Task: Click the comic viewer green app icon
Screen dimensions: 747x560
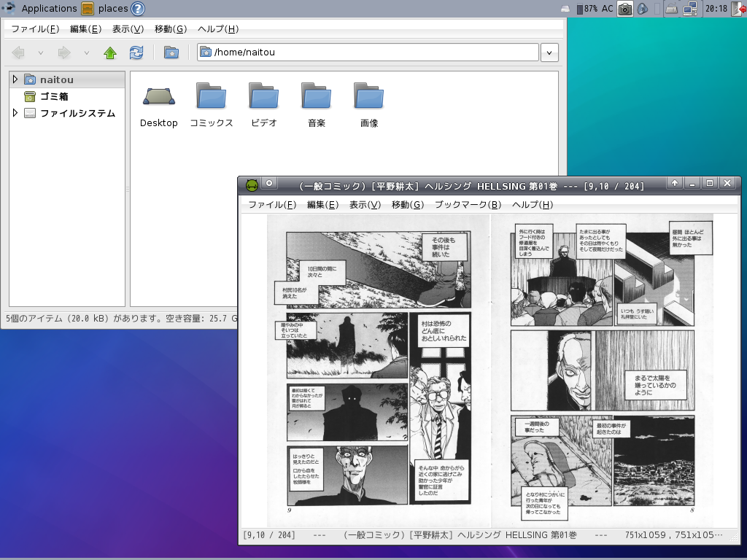Action: [252, 185]
